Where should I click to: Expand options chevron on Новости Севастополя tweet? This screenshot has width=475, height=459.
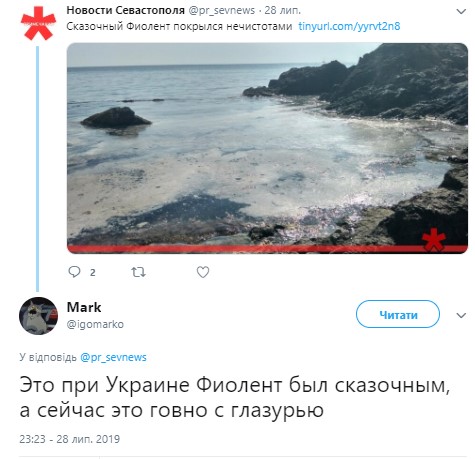click(x=461, y=12)
